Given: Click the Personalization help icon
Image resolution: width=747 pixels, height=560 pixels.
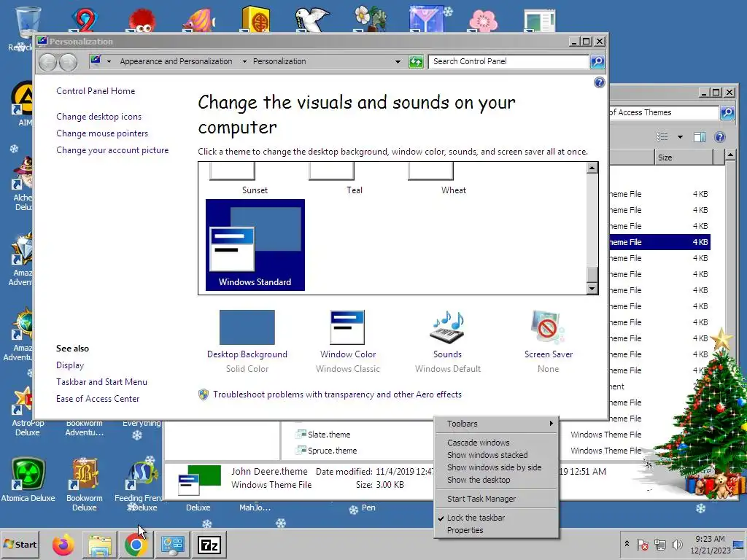Looking at the screenshot, I should tap(600, 82).
